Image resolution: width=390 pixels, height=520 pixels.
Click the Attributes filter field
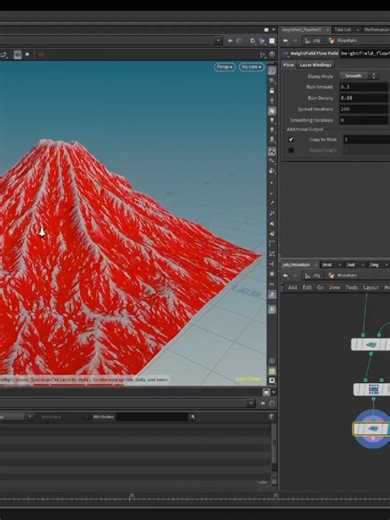click(x=152, y=417)
